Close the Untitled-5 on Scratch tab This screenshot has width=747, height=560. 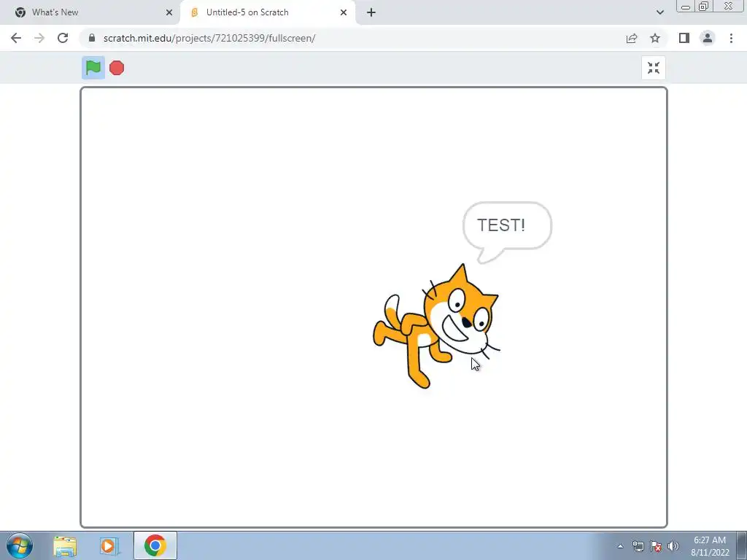point(344,12)
